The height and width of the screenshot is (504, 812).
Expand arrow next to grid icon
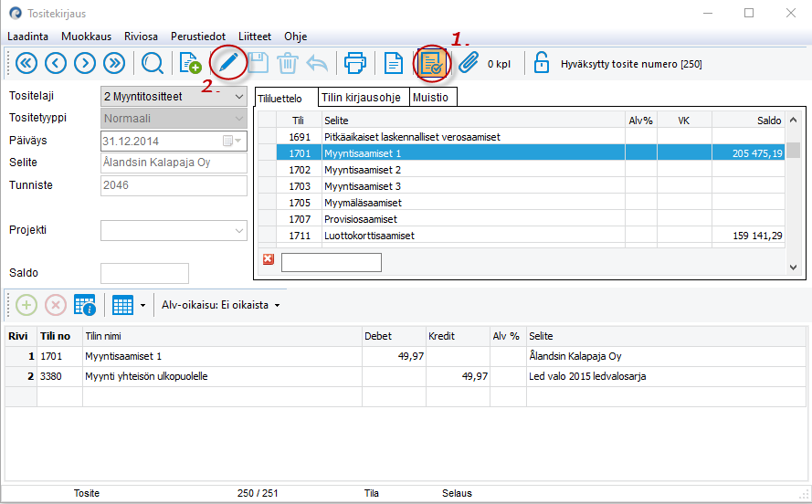tap(142, 305)
